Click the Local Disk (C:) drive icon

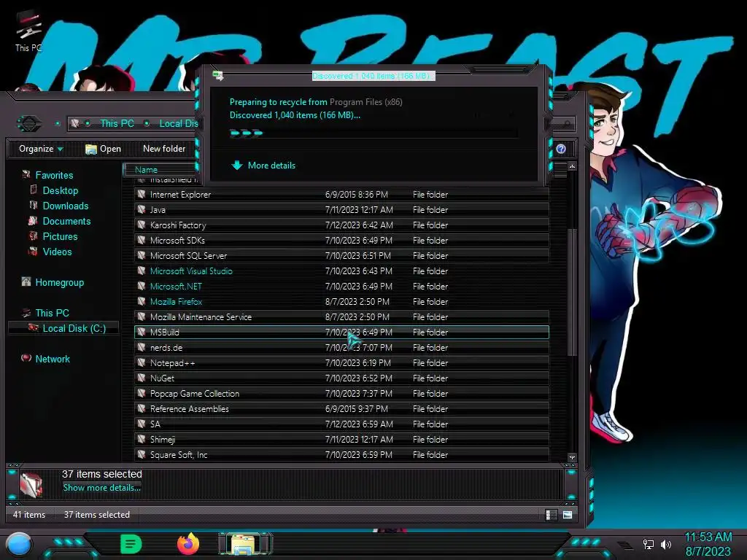(x=33, y=327)
